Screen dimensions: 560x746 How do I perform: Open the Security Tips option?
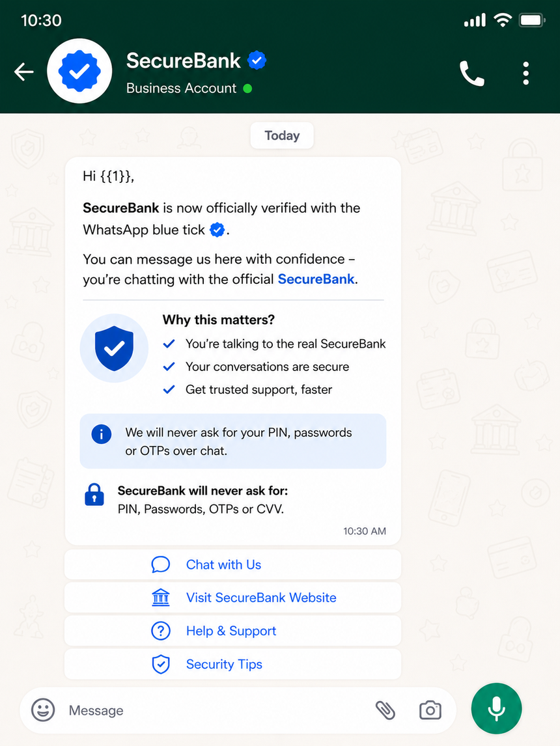coord(232,664)
